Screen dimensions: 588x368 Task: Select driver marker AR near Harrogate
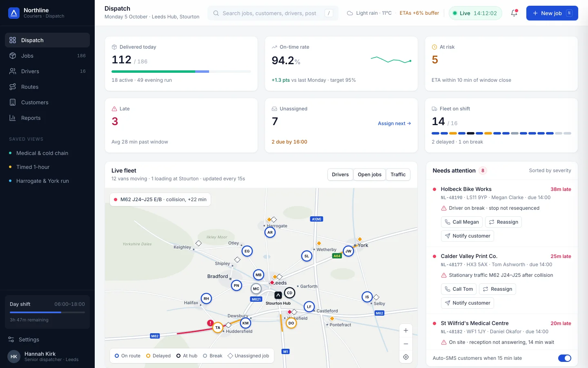pos(270,232)
